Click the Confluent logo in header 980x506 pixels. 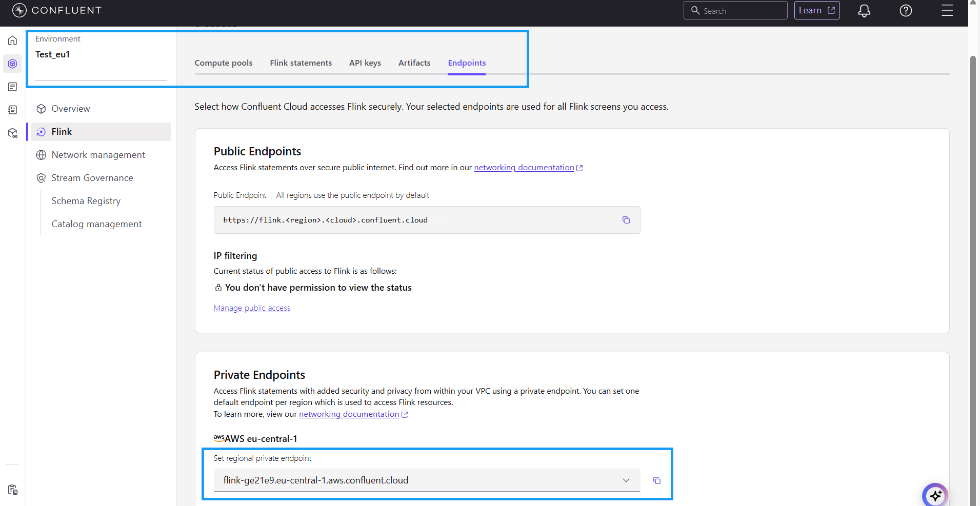[x=56, y=10]
